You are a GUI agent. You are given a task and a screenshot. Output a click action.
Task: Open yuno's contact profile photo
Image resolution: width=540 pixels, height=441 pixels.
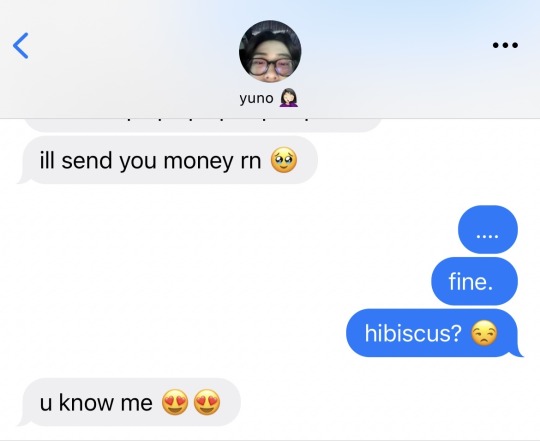click(270, 51)
